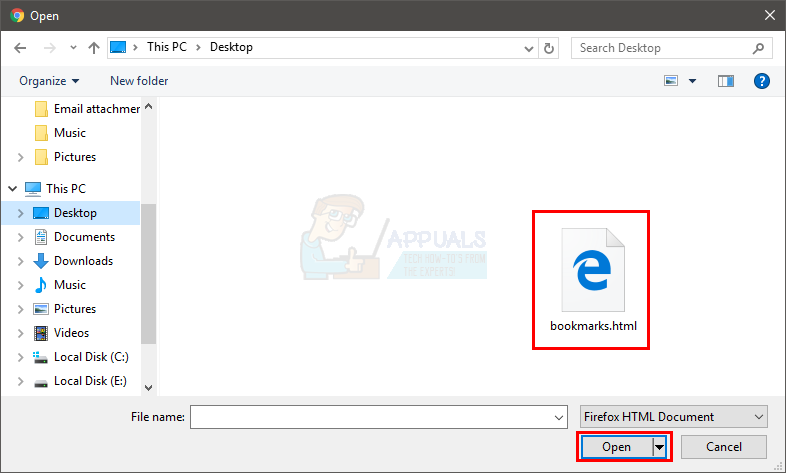Open Pictures under This PC
786x473 pixels.
(65, 309)
